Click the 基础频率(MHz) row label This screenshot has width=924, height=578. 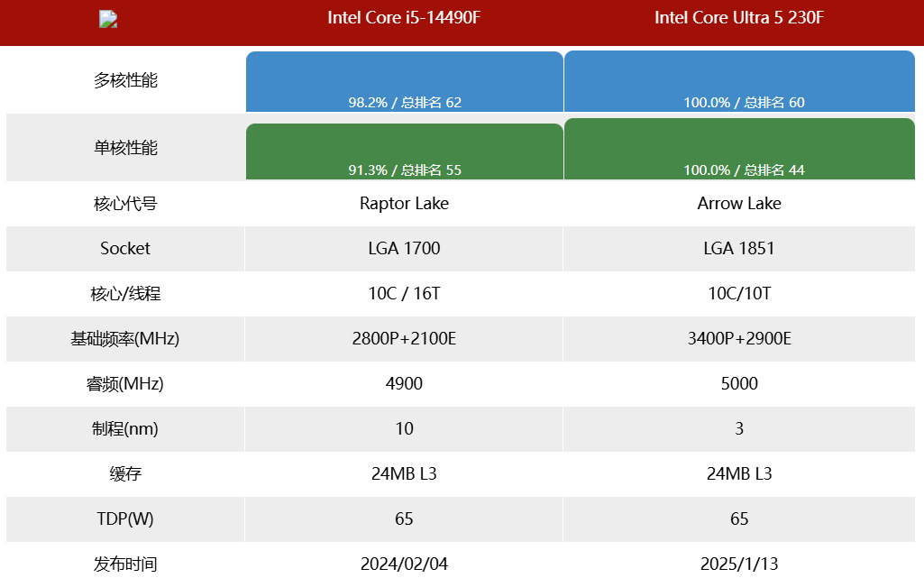click(125, 339)
